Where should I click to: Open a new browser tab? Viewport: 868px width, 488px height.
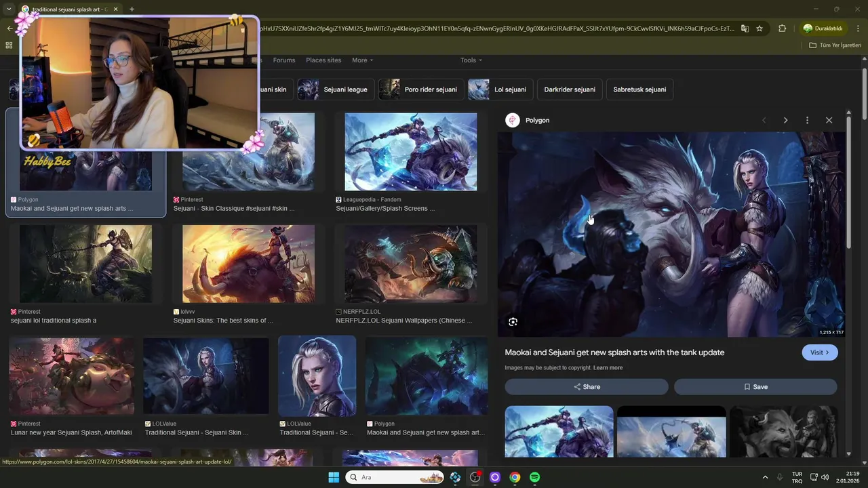[132, 9]
